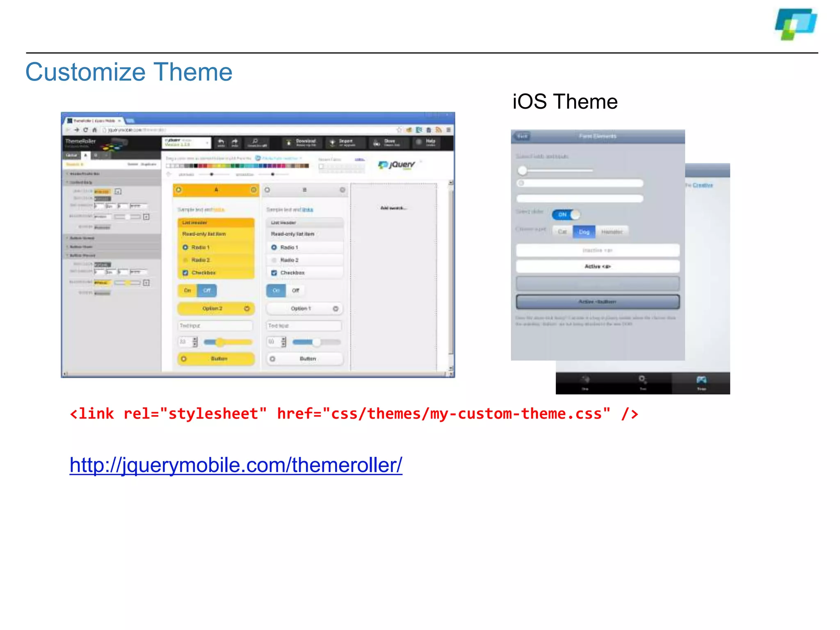Select swatch tab A in inspector
Screen dimensions: 840x630
click(x=85, y=155)
